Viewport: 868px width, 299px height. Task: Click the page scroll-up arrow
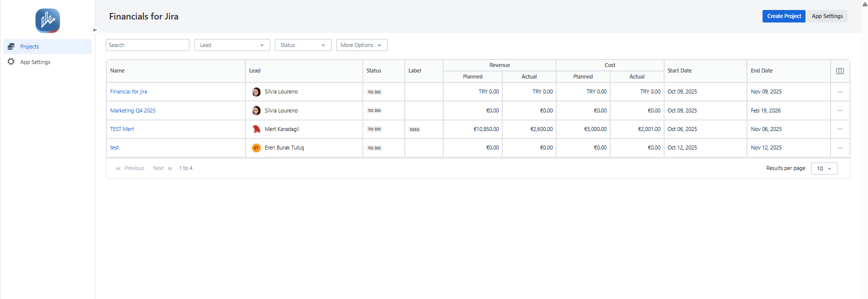click(x=865, y=4)
